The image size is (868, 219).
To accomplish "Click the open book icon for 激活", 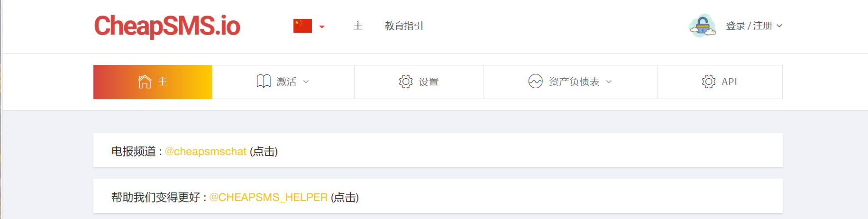I will [264, 82].
